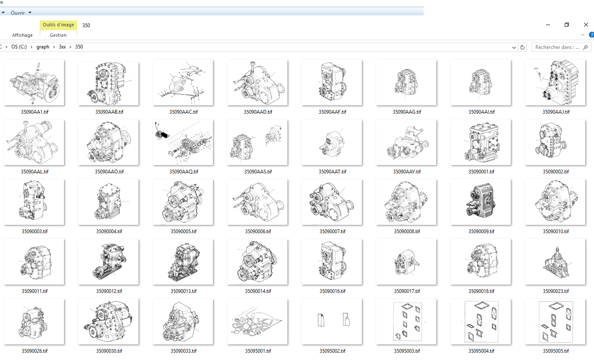This screenshot has height=364, width=594.
Task: Select the 35090009.tif shaded gearbox thumbnail
Action: [x=481, y=202]
